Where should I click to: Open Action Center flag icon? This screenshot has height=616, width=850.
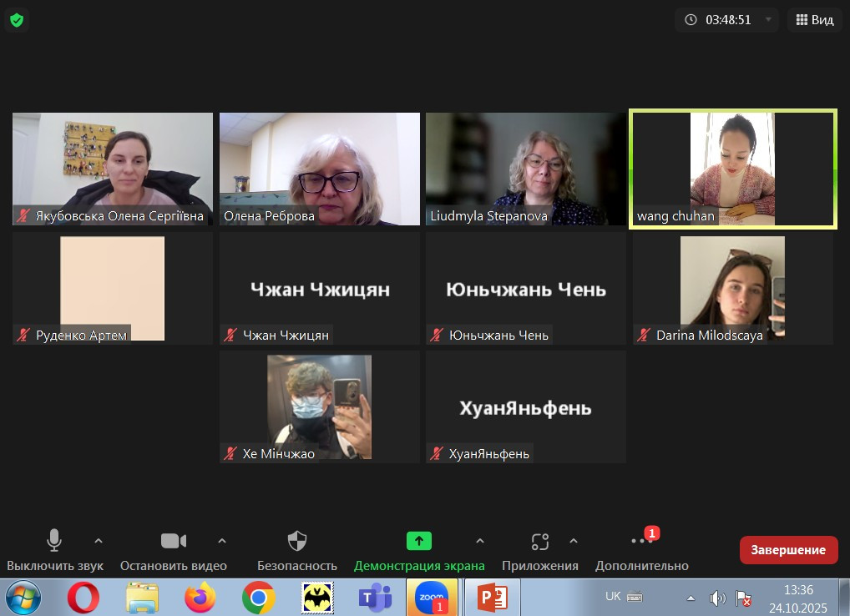click(x=743, y=598)
